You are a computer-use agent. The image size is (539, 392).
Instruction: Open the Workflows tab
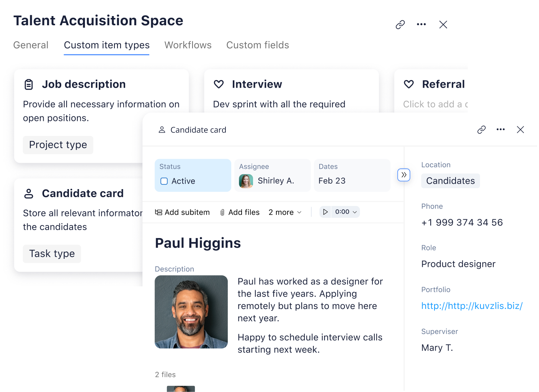pyautogui.click(x=188, y=45)
